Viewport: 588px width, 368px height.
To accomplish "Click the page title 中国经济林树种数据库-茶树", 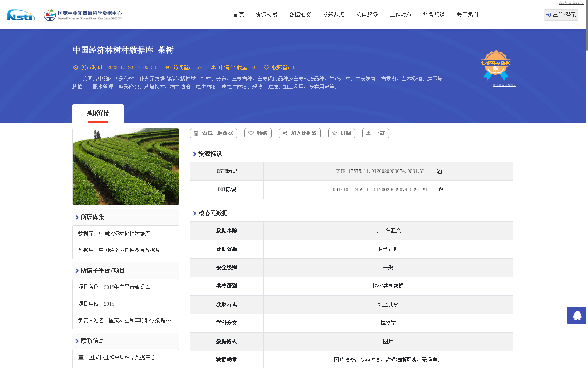I will (x=123, y=50).
